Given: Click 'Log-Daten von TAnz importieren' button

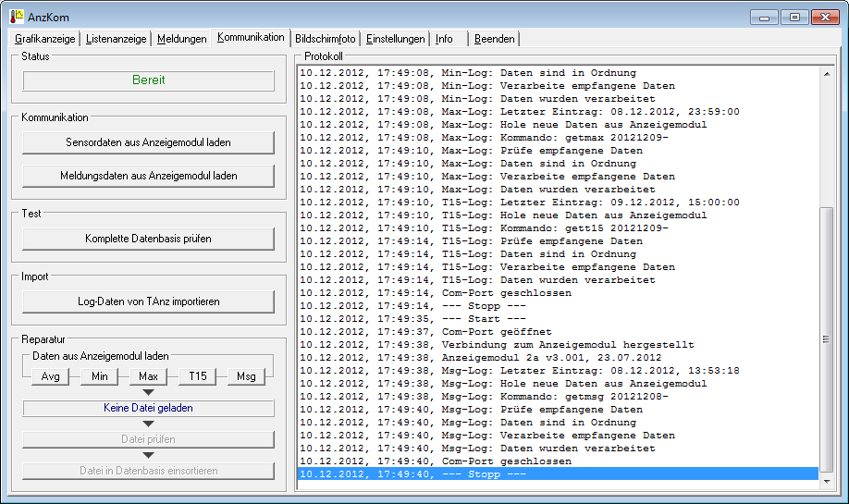Looking at the screenshot, I should coord(148,301).
